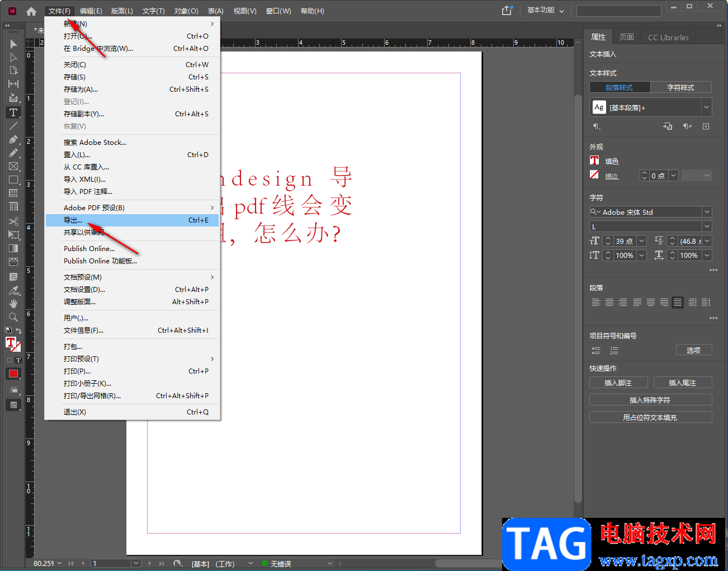
Task: Open the zoom level 80.25% dropdown
Action: click(60, 563)
